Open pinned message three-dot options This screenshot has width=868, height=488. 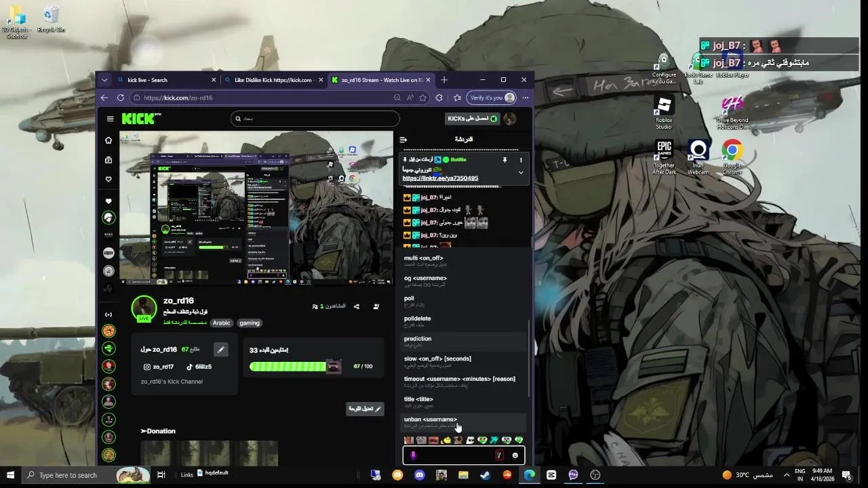(521, 160)
